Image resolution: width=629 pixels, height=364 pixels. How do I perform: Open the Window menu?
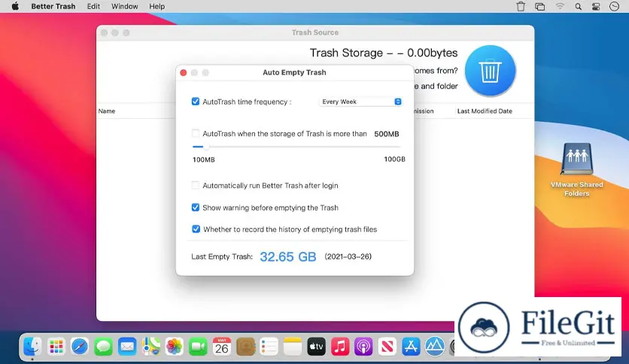pyautogui.click(x=125, y=7)
